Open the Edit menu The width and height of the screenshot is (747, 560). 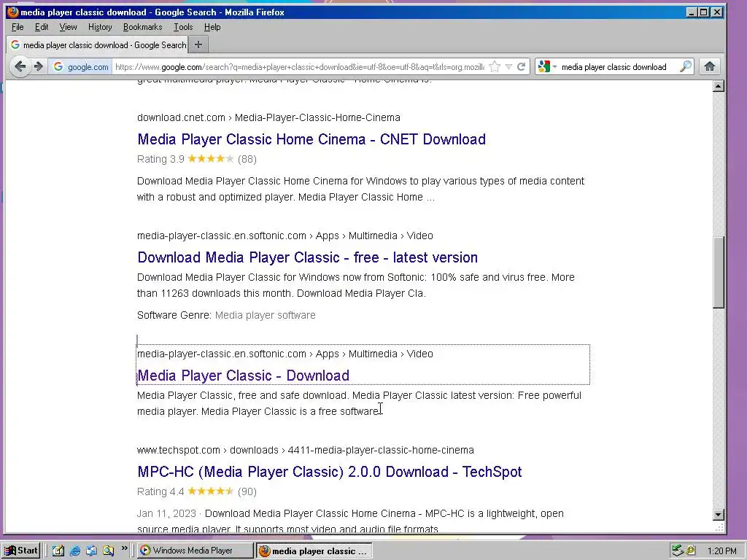[42, 27]
